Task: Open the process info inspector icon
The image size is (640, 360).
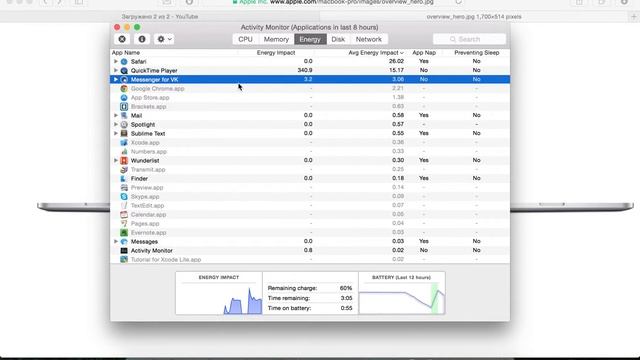Action: click(x=142, y=39)
